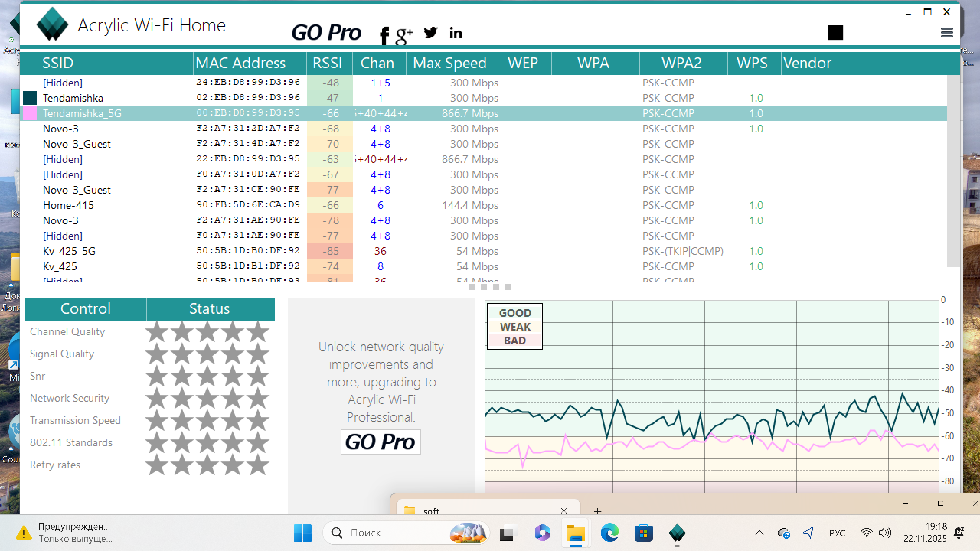980x551 pixels.
Task: Toggle the Tendamishka dark teal color box
Action: (x=30, y=98)
